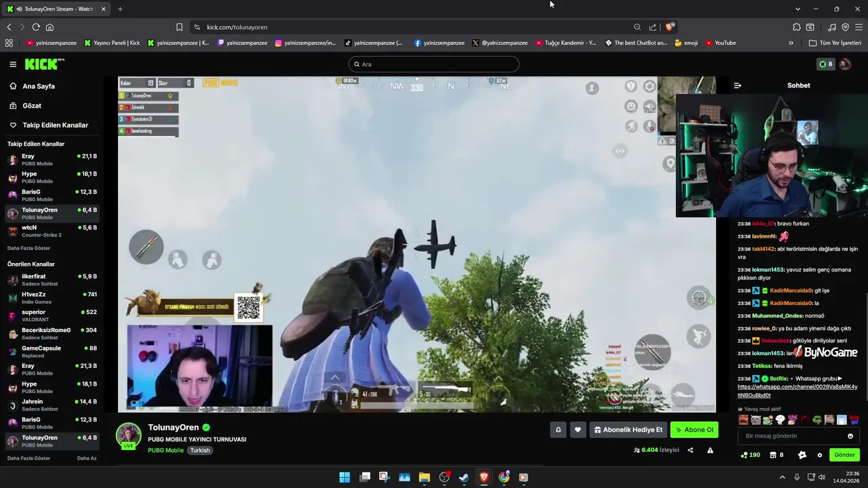Open tab search dropdown arrow
868x488 pixels.
pyautogui.click(x=797, y=9)
